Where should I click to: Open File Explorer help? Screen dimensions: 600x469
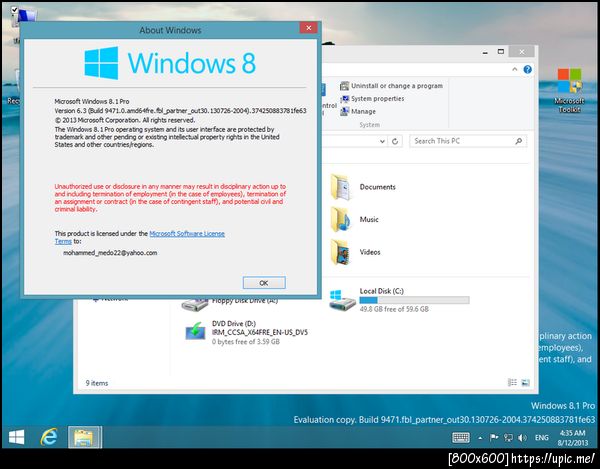pyautogui.click(x=528, y=69)
